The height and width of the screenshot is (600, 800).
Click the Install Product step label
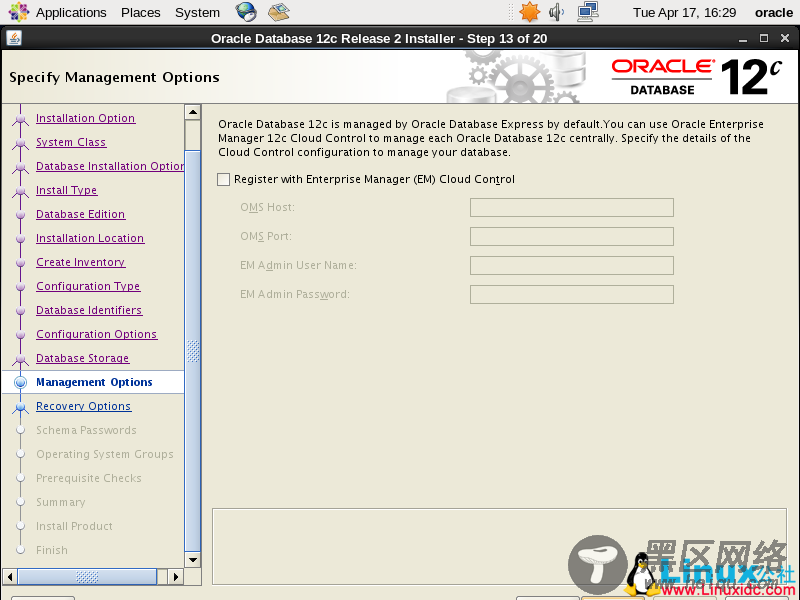coord(74,526)
